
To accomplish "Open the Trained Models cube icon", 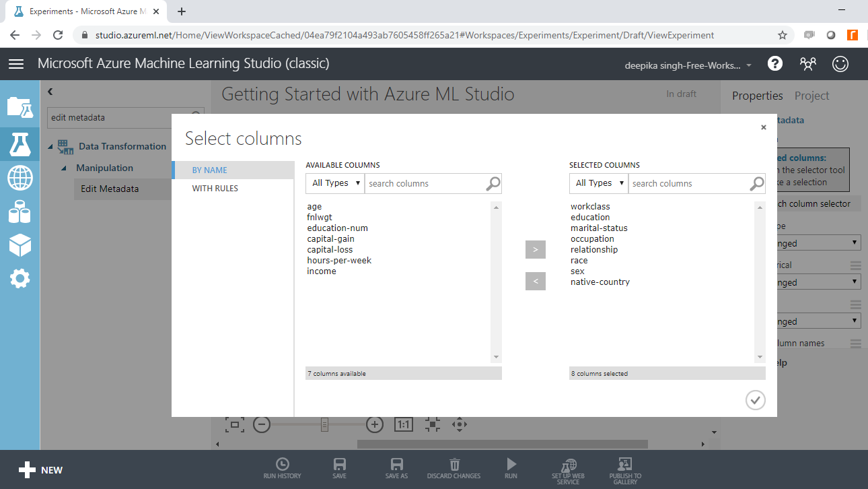I will coord(20,245).
